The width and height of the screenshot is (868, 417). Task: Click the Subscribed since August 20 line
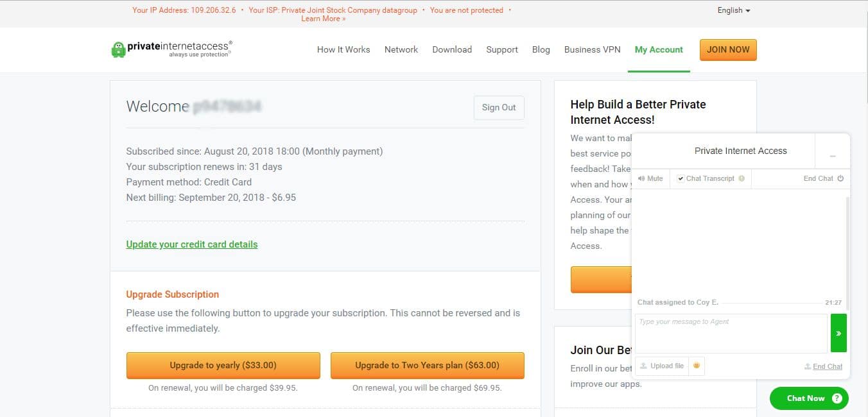254,151
